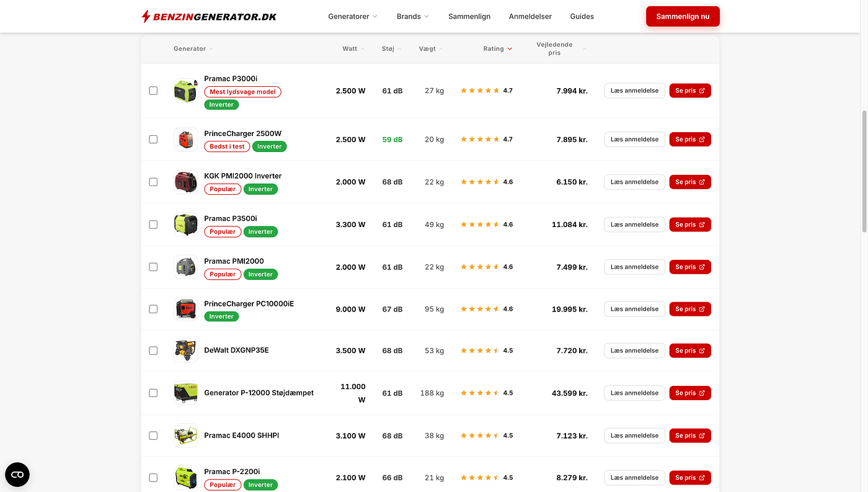This screenshot has width=868, height=492.
Task: Expand the Generatorer dropdown menu
Action: pyautogui.click(x=353, y=17)
